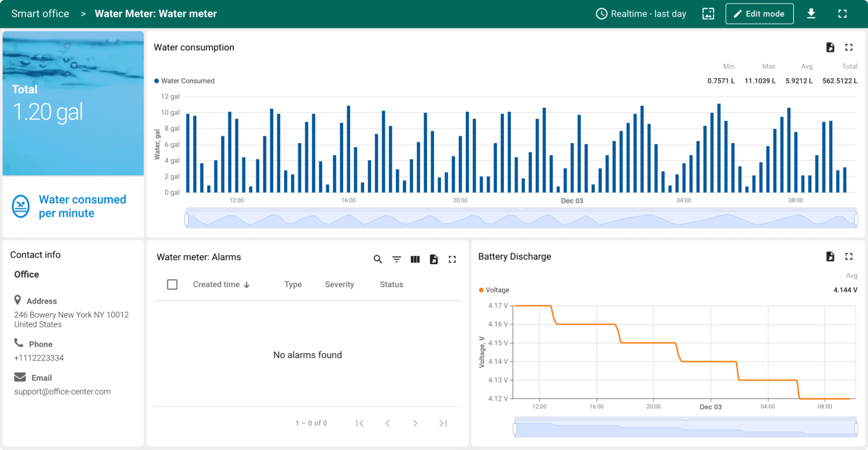Click the 1 – 0 of 0 pagination label
Image resolution: width=868 pixels, height=450 pixels.
(x=311, y=423)
